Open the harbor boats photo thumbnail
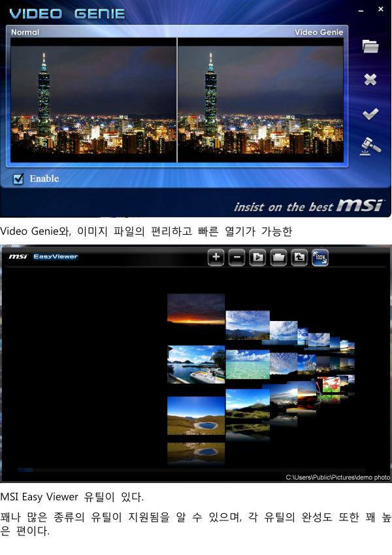The height and width of the screenshot is (555, 392). click(196, 365)
